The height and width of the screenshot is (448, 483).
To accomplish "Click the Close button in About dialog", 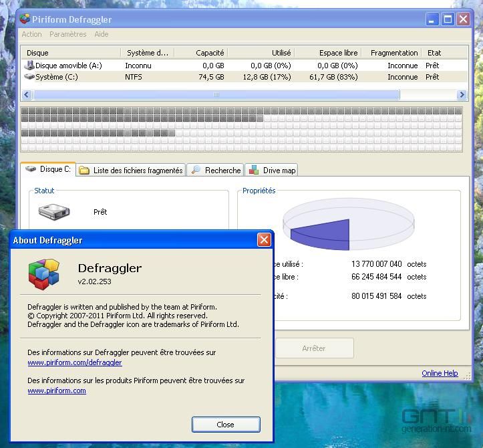I will click(x=226, y=425).
